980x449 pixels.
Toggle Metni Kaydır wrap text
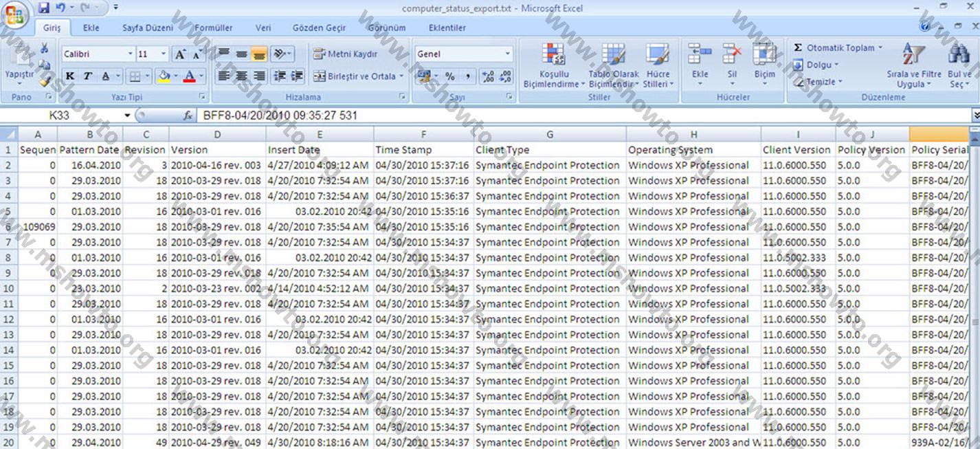point(346,54)
